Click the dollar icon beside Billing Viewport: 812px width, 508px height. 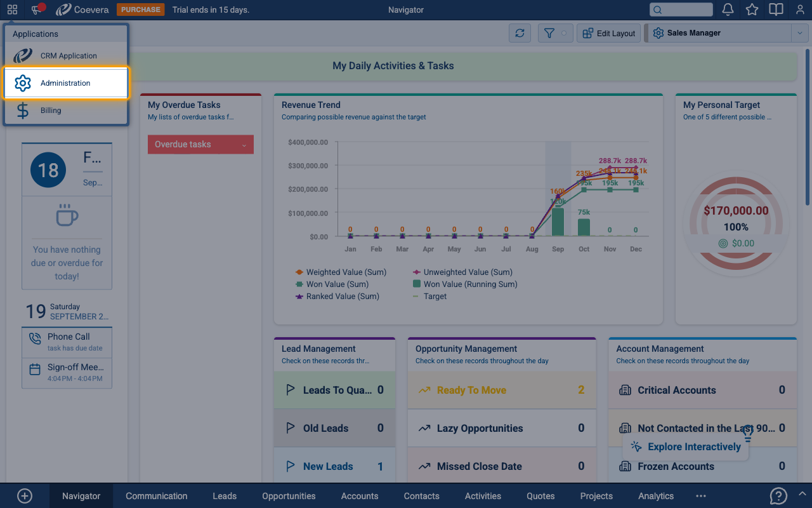(23, 110)
